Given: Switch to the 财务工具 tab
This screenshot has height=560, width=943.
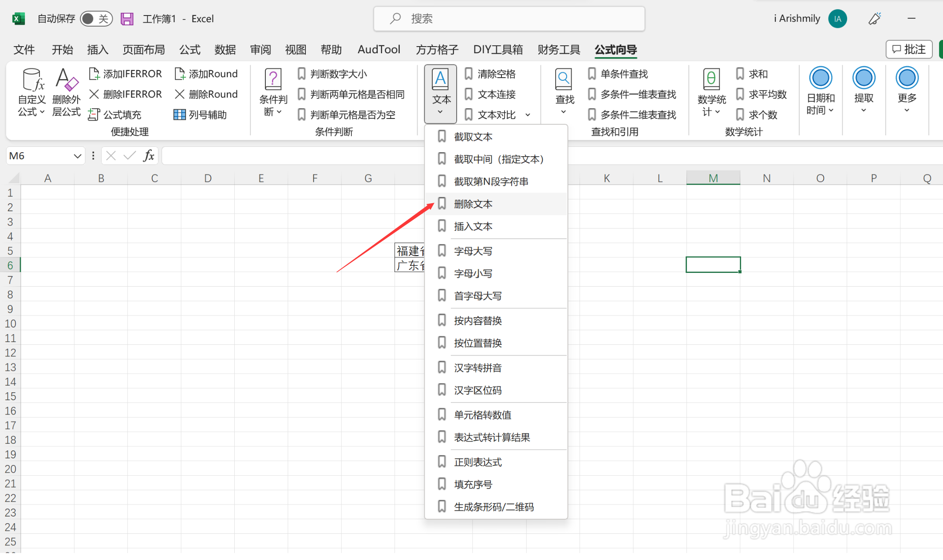Looking at the screenshot, I should pyautogui.click(x=559, y=49).
